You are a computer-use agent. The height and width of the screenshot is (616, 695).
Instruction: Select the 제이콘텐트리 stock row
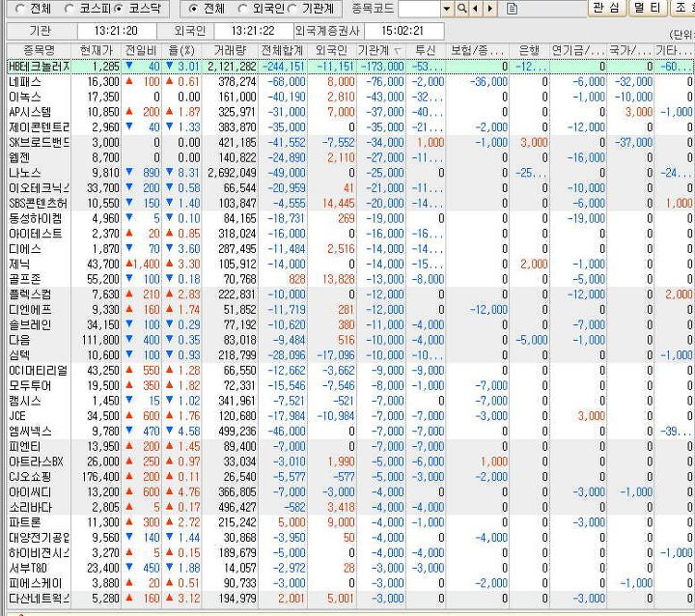click(350, 127)
